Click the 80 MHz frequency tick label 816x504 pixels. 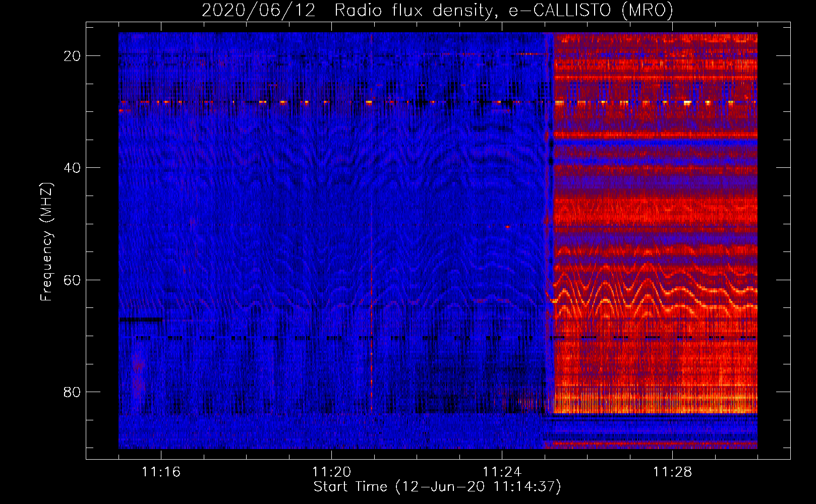point(73,392)
